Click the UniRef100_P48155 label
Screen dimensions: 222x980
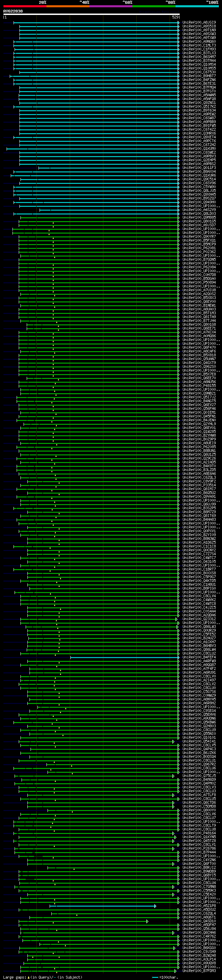[199, 386]
